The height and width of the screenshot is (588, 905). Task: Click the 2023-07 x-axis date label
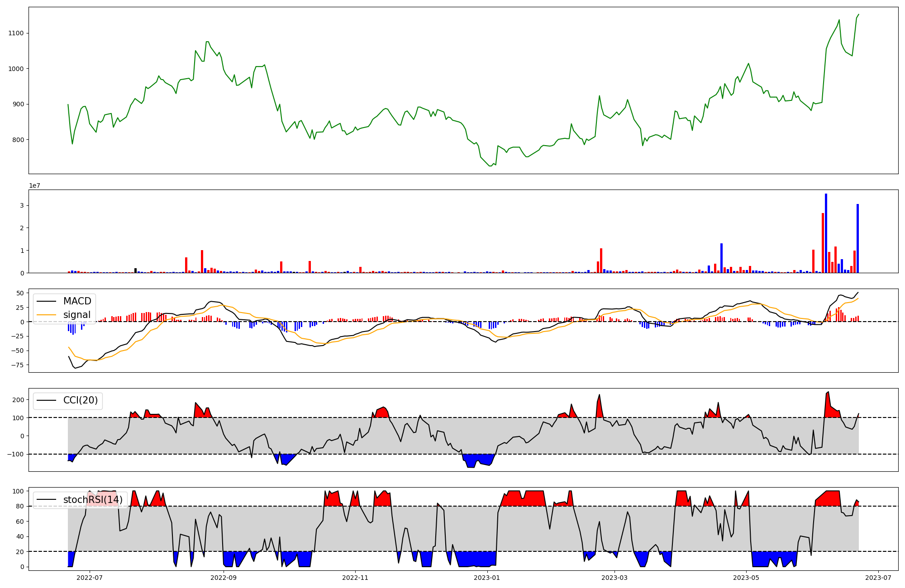[878, 578]
